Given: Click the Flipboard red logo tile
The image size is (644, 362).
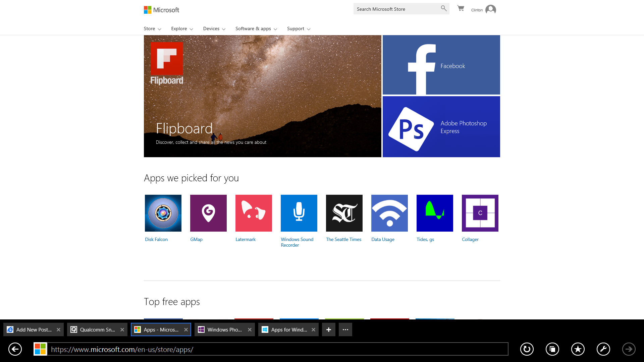Looking at the screenshot, I should point(167,58).
